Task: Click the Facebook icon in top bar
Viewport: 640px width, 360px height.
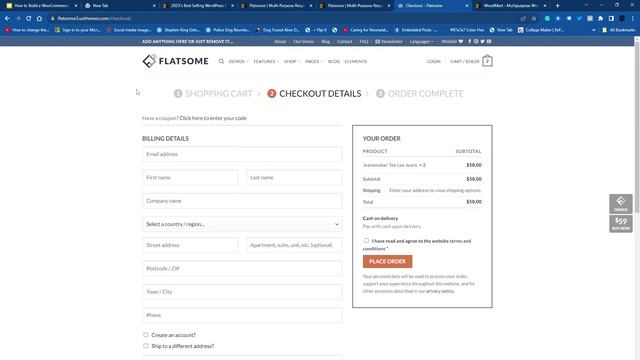Action: pos(469,41)
